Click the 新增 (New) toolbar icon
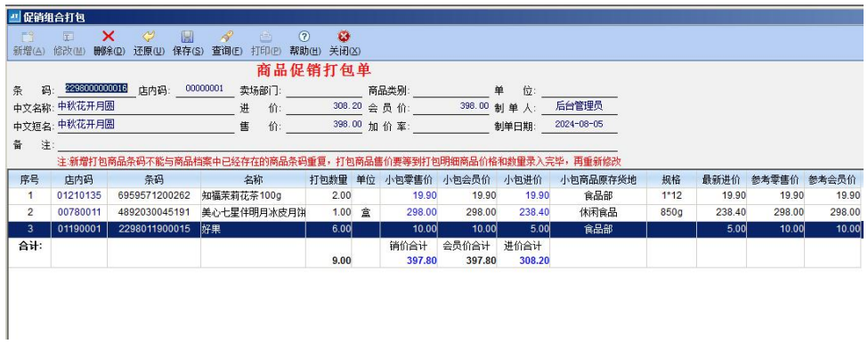This screenshot has width=868, height=344. click(x=28, y=37)
